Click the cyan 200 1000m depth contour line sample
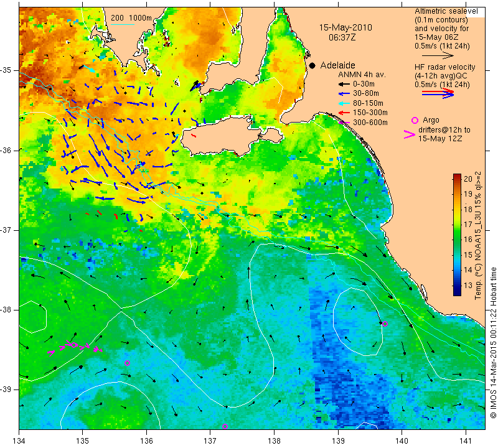The image size is (498, 448). (x=123, y=24)
